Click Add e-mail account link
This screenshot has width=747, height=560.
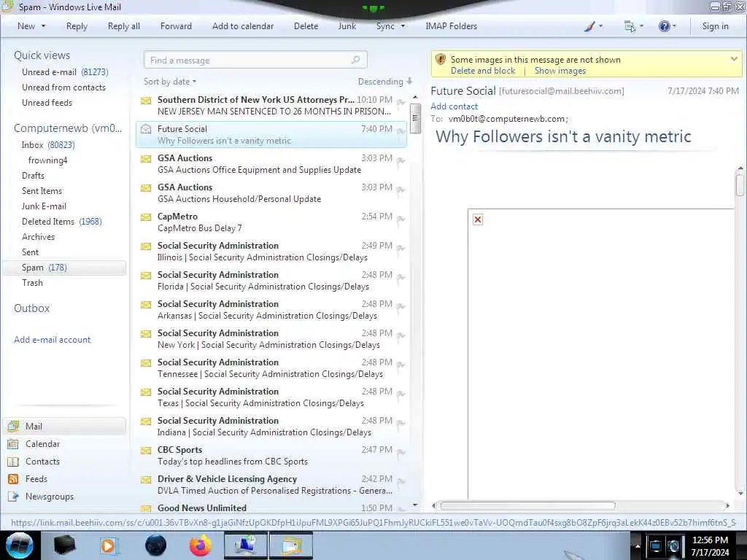(x=52, y=340)
